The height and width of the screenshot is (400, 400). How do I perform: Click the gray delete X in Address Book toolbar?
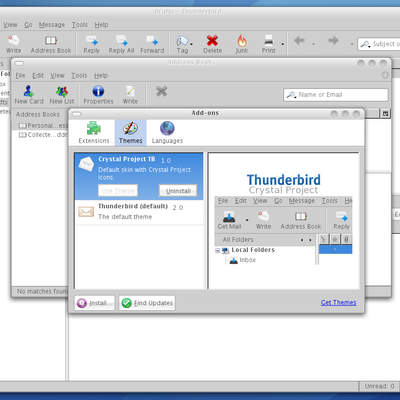pos(162,91)
